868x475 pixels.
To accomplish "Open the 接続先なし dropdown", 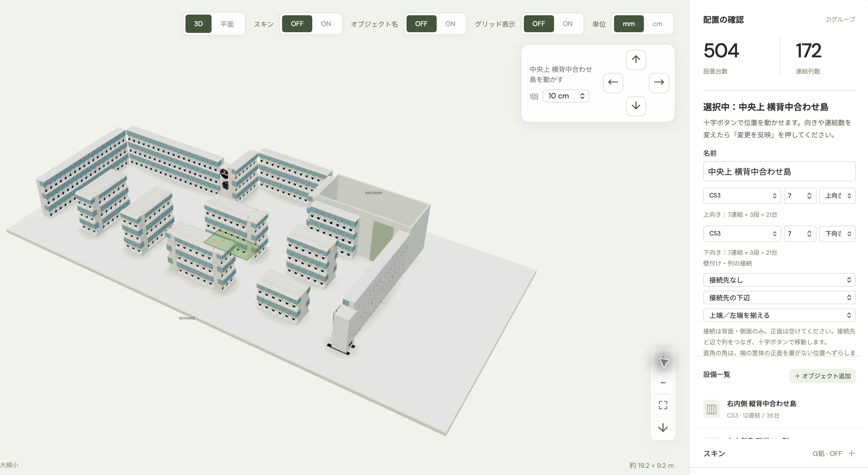I will coord(779,280).
